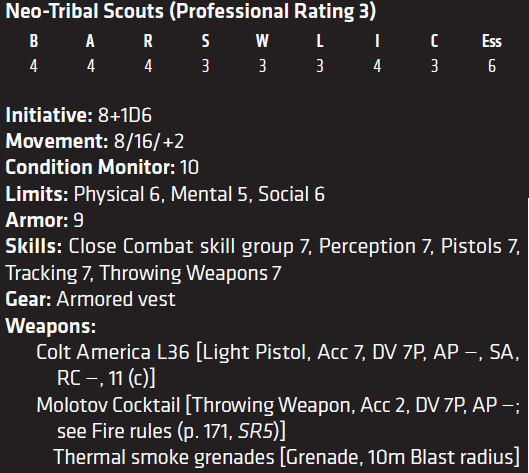Screen dimensions: 529x473
Task: Click the Limits line with Physical 6
Action: click(165, 194)
